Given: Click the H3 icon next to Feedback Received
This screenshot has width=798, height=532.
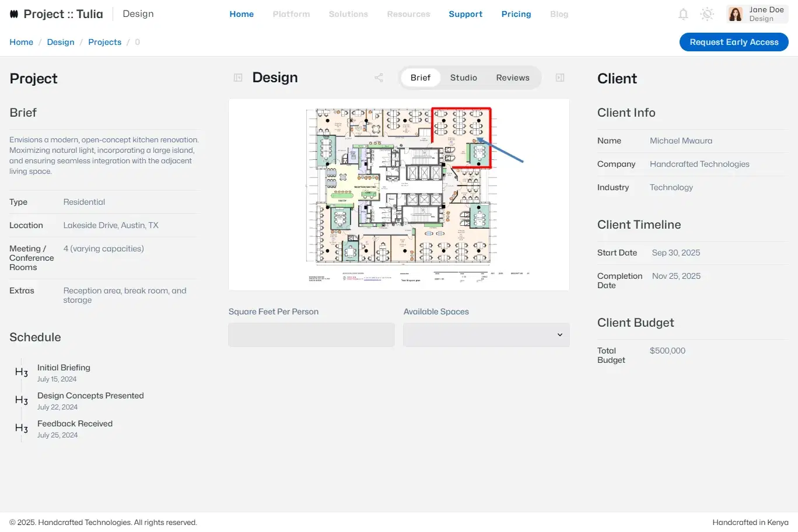Looking at the screenshot, I should [21, 428].
